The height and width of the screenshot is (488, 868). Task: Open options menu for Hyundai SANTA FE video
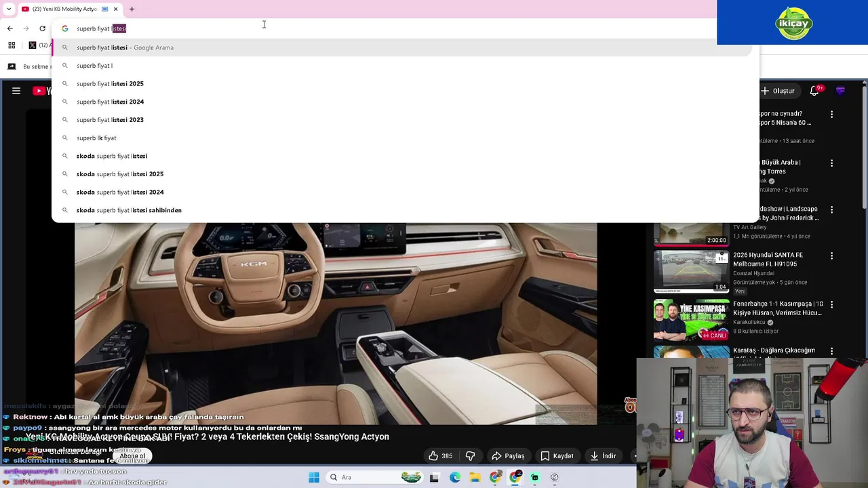831,256
